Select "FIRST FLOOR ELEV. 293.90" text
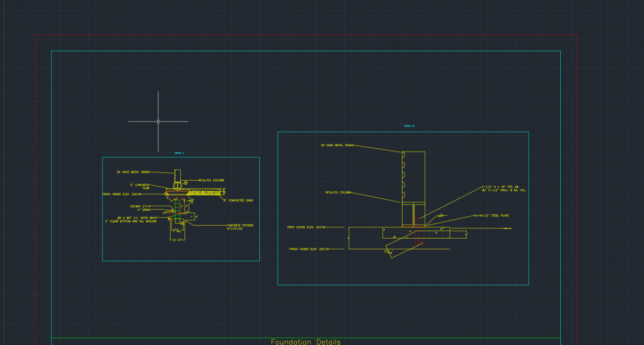 click(x=306, y=227)
